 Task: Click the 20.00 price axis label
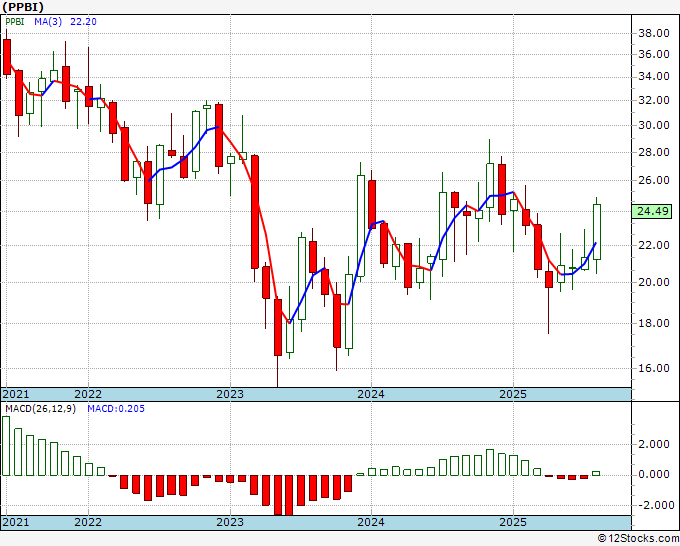654,282
